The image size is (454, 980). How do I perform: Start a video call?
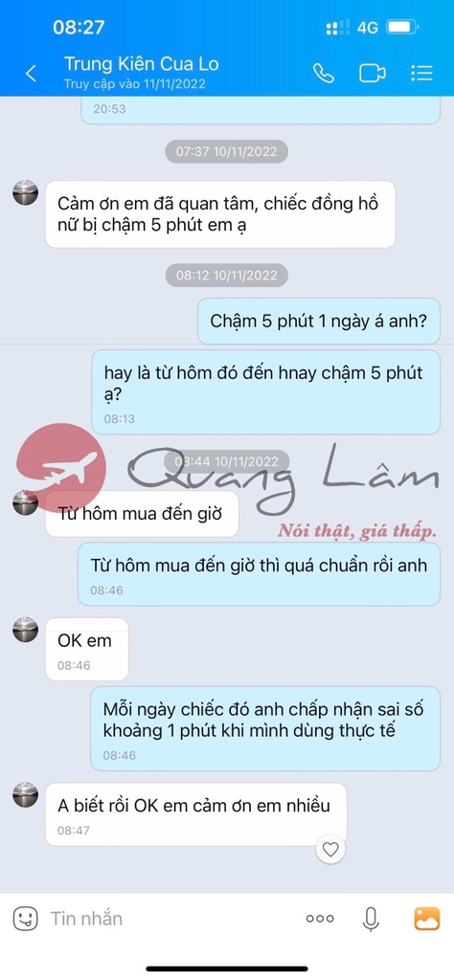(372, 73)
